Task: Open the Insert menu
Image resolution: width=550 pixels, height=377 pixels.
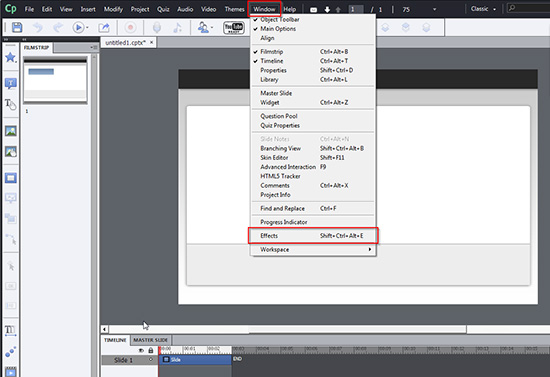Action: [88, 9]
